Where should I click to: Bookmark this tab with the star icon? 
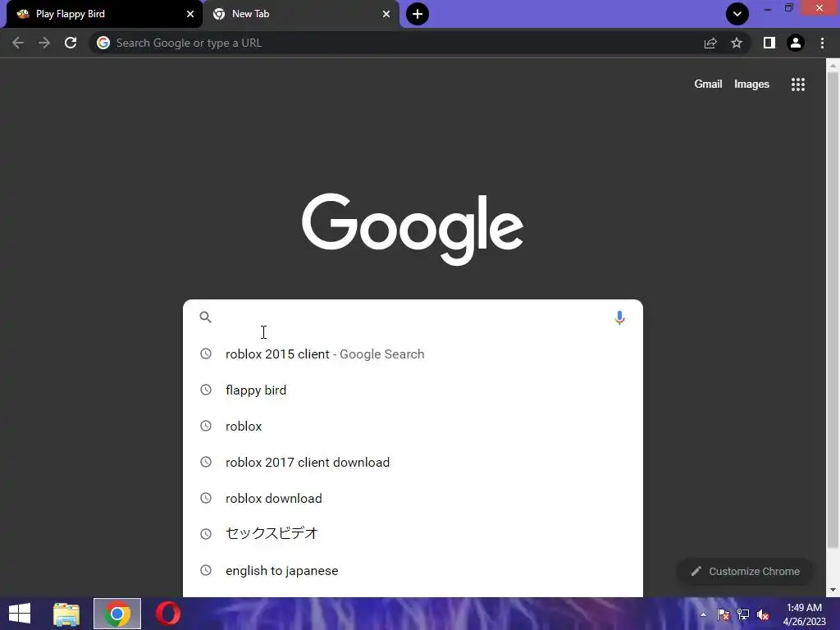pyautogui.click(x=737, y=43)
